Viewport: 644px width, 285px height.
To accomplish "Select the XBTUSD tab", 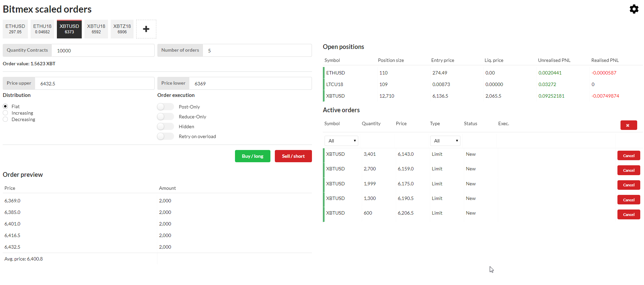I will [x=69, y=29].
